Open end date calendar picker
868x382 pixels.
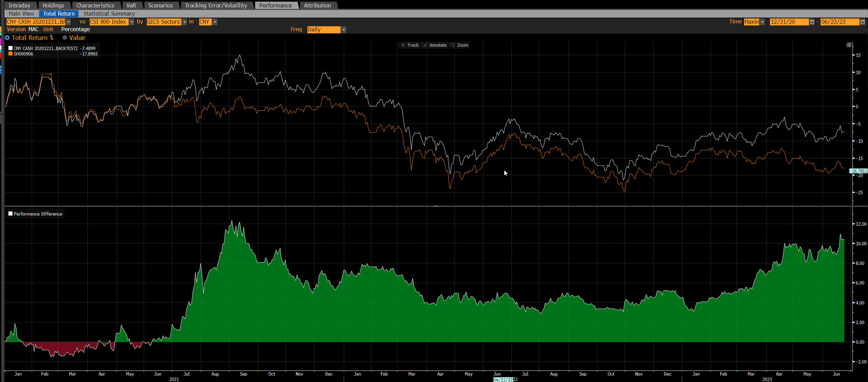(x=863, y=22)
